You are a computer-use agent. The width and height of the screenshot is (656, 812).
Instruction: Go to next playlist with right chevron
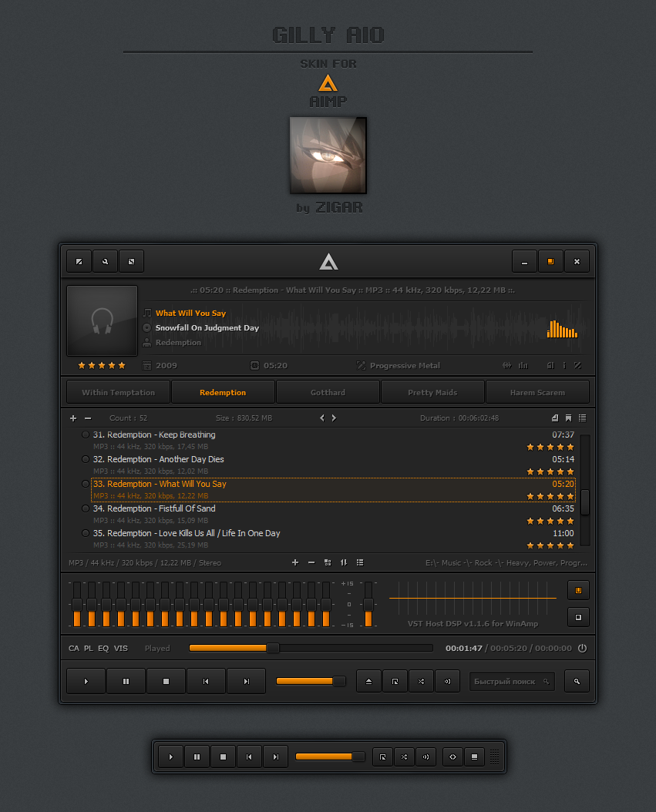click(334, 418)
